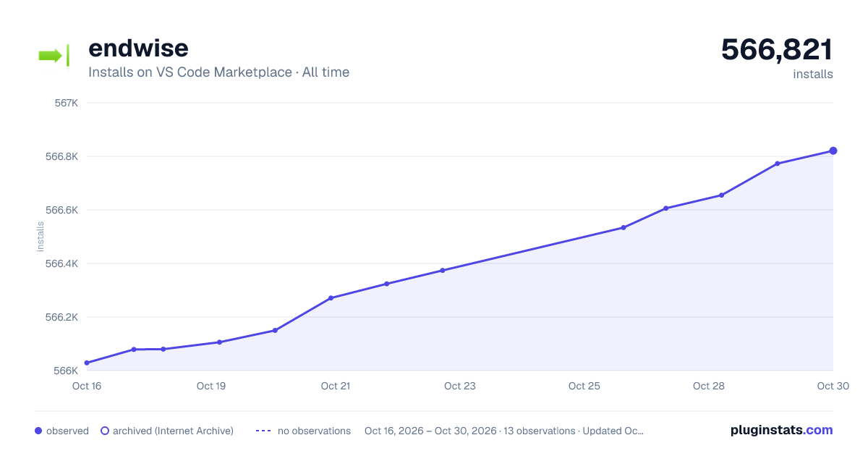Click the Oct 28 x-axis label
Image resolution: width=868 pixels, height=456 pixels.
[x=709, y=386]
